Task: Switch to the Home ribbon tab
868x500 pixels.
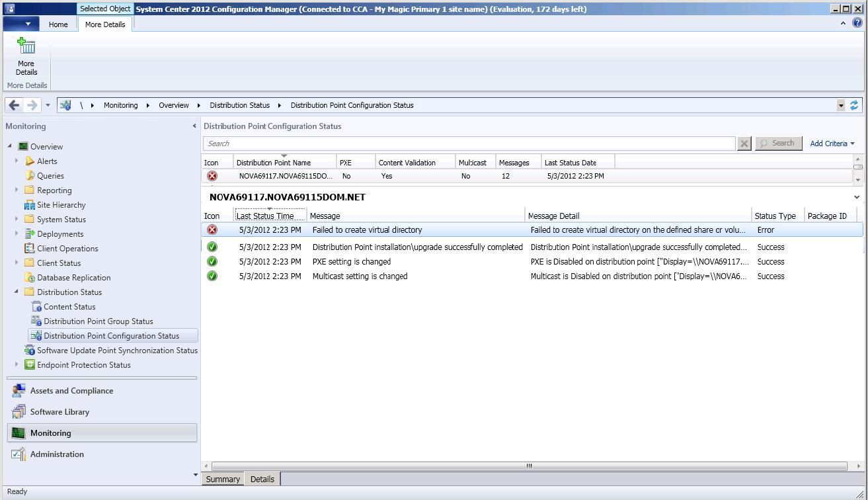Action: (58, 24)
